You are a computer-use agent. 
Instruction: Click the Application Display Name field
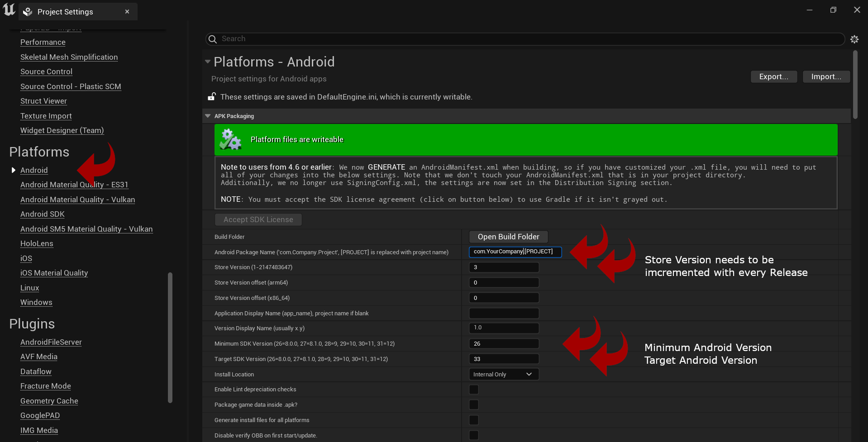(504, 313)
